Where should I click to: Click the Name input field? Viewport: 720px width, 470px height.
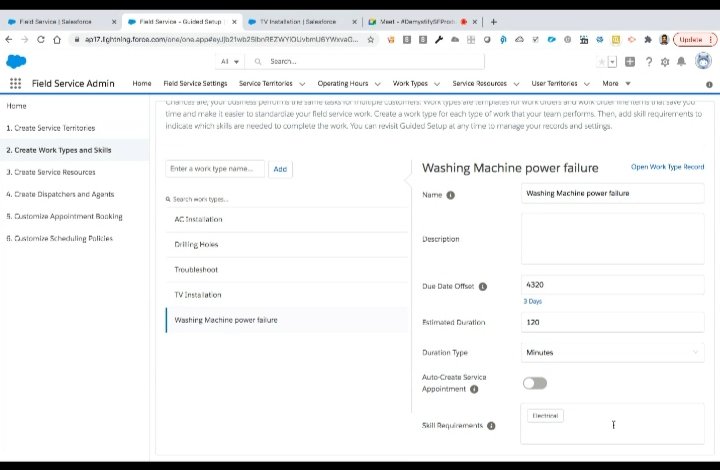click(x=613, y=193)
